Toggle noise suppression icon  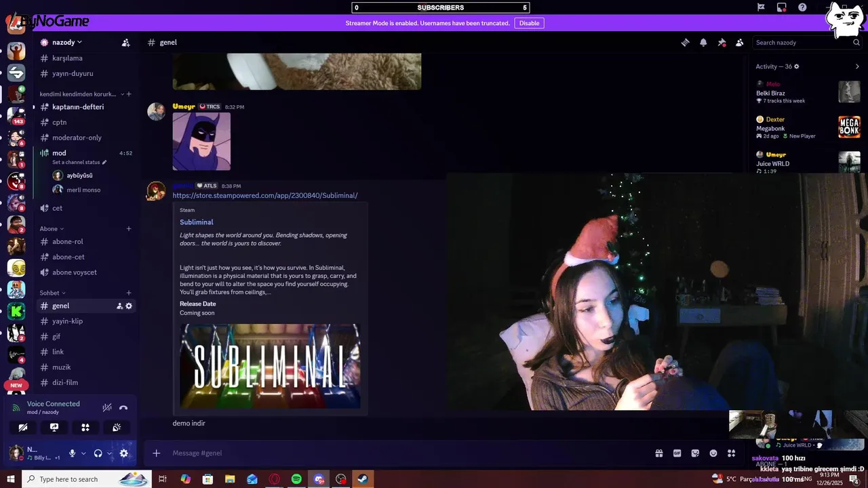(106, 407)
